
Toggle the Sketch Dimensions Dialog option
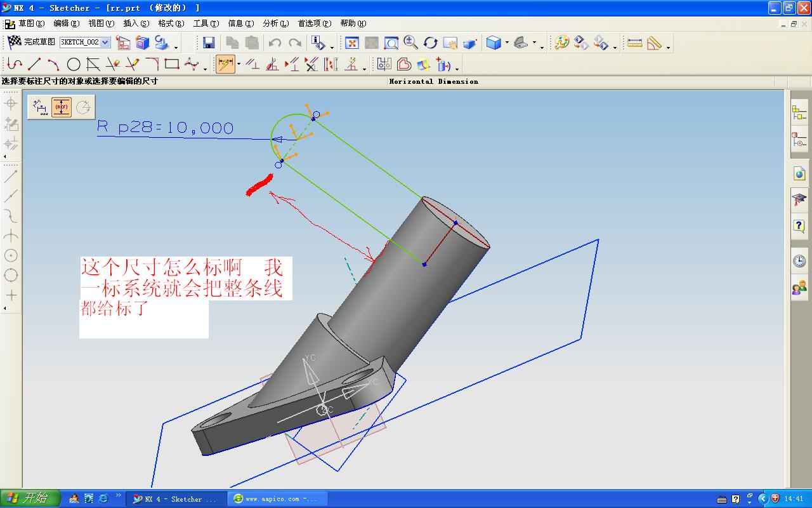coord(41,107)
